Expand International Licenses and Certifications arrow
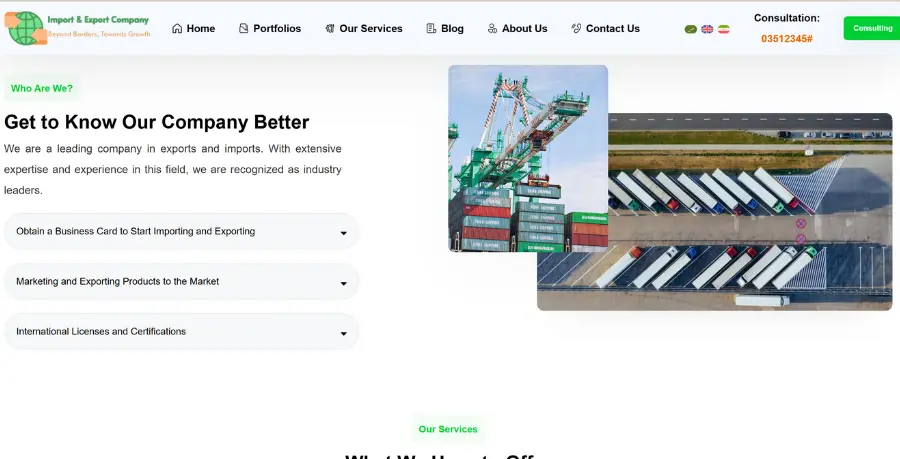This screenshot has height=459, width=900. (x=343, y=333)
